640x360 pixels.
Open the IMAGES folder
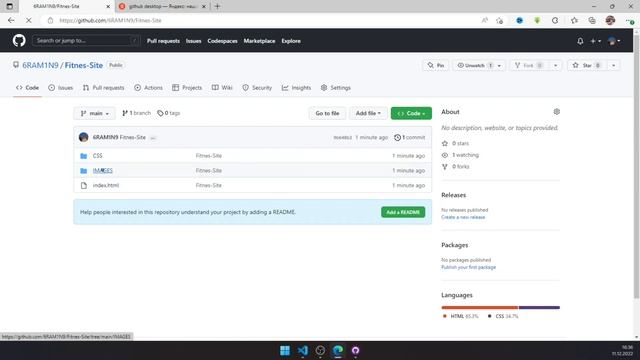[x=102, y=171]
